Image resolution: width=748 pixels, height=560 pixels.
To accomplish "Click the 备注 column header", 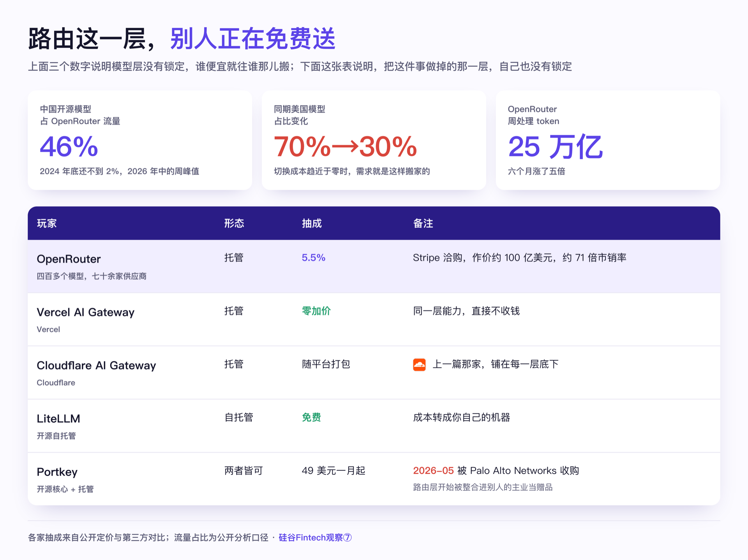I will [x=423, y=223].
